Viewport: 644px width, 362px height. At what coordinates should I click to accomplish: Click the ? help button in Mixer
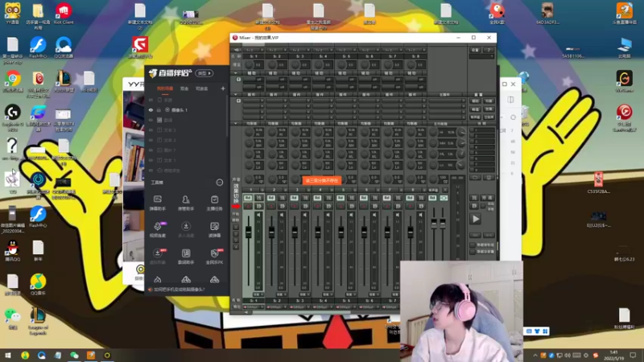[489, 50]
